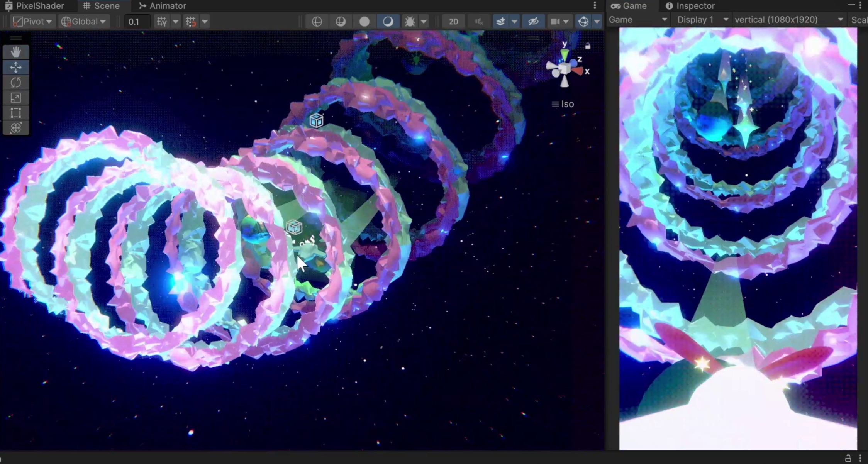Expand scene effects dropdown arrow
Screen dimensions: 868x464
tap(514, 21)
